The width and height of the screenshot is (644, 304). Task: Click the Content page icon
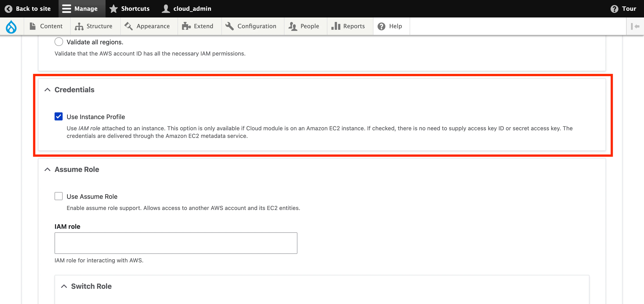coord(32,26)
